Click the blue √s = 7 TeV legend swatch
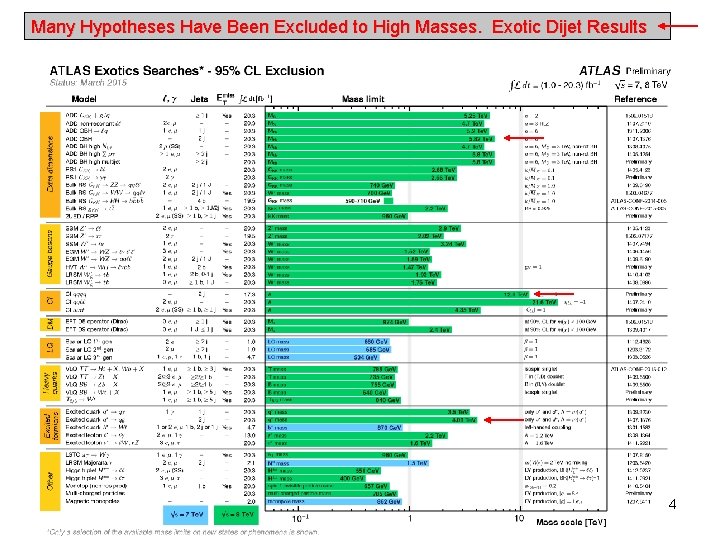720x540 pixels. pyautogui.click(x=186, y=515)
